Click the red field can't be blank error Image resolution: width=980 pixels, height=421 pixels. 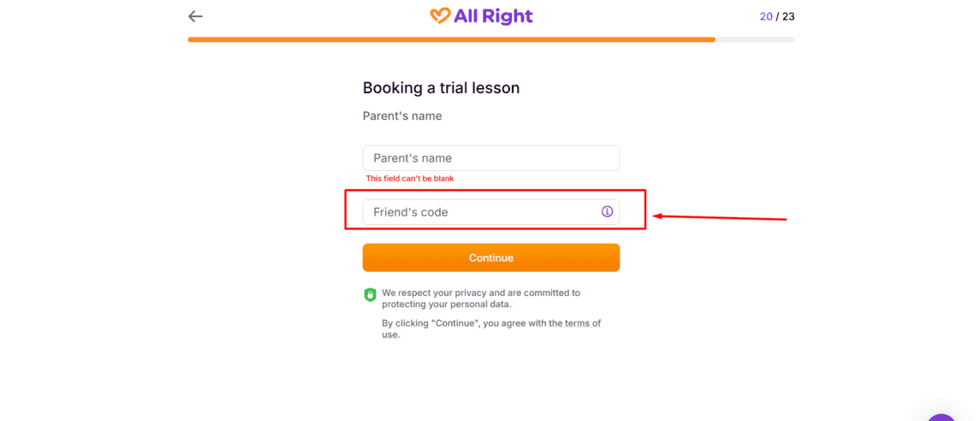(x=410, y=179)
